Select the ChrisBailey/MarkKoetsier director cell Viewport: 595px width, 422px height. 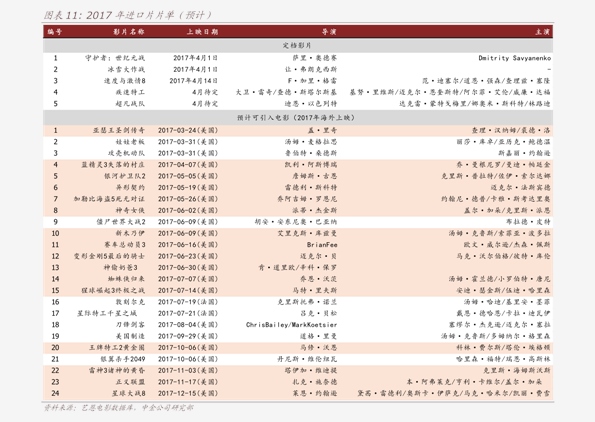point(291,325)
